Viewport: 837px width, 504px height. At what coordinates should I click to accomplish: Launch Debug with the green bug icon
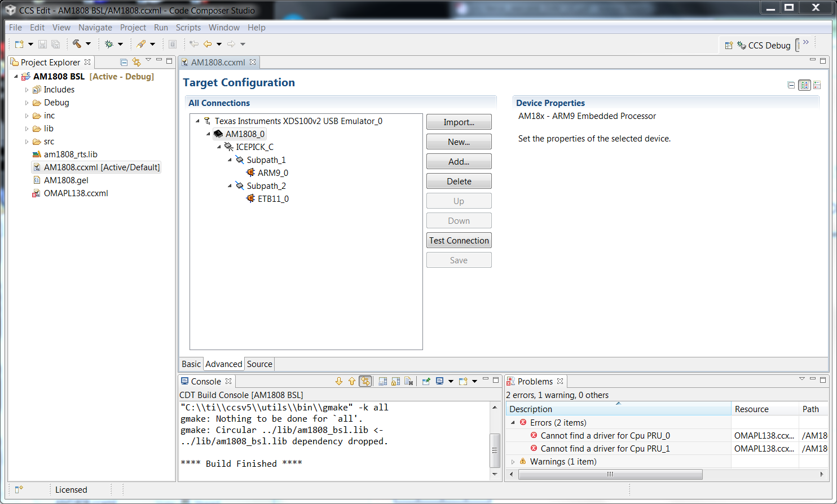click(109, 44)
